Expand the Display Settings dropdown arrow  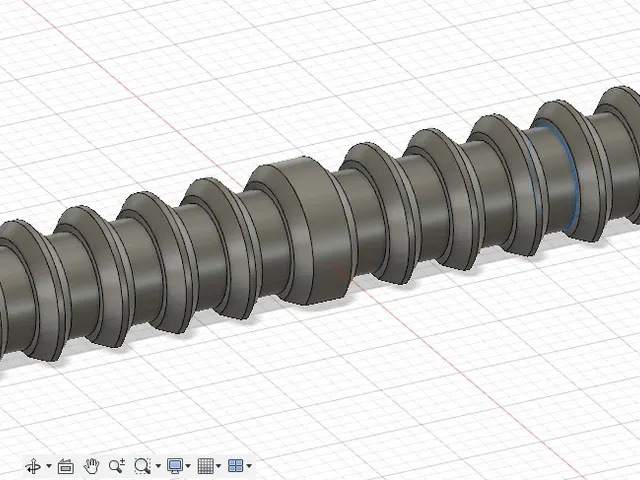188,466
